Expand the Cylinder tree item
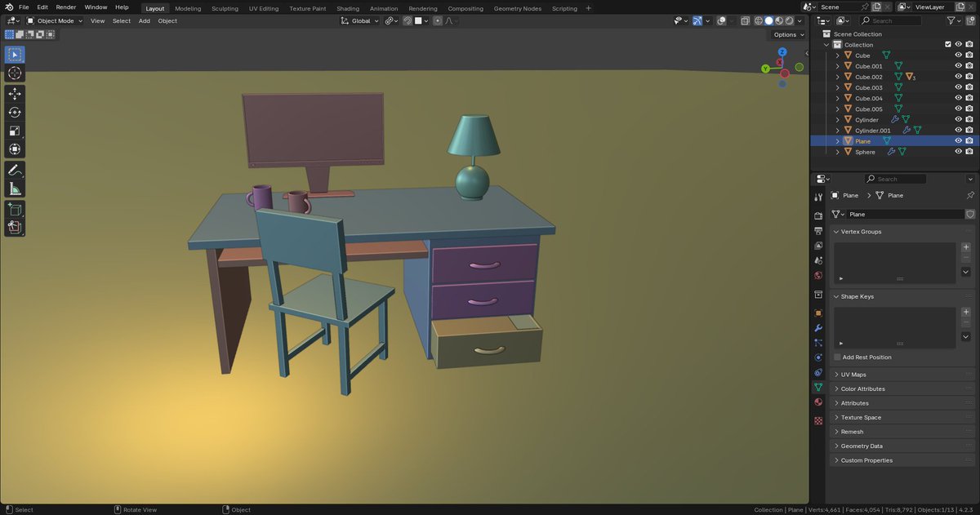Viewport: 980px width, 515px height. (x=837, y=120)
